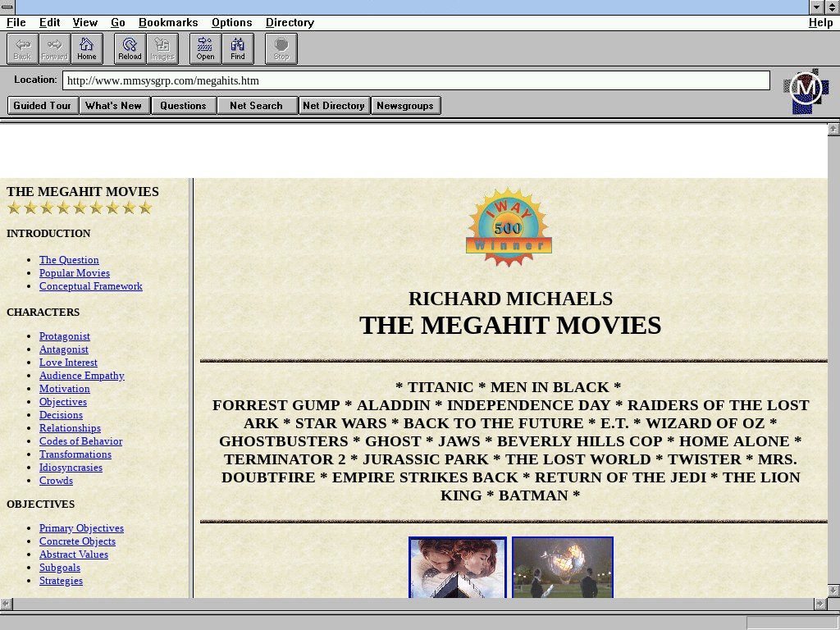Open the Bookmarks menu
840x630 pixels.
click(168, 23)
